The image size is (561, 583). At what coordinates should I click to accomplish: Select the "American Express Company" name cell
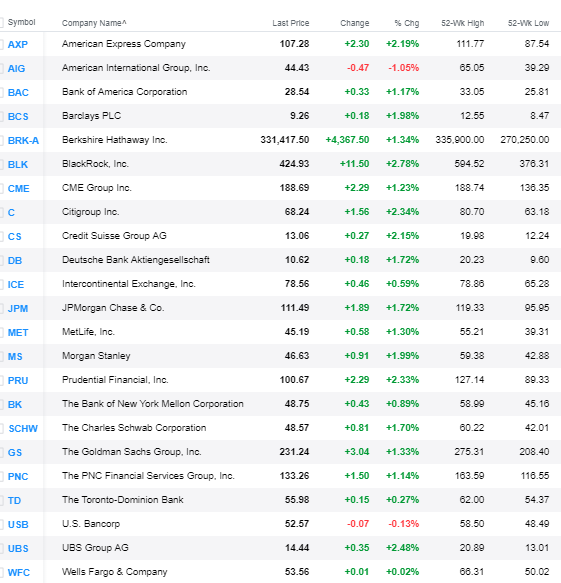pos(124,44)
